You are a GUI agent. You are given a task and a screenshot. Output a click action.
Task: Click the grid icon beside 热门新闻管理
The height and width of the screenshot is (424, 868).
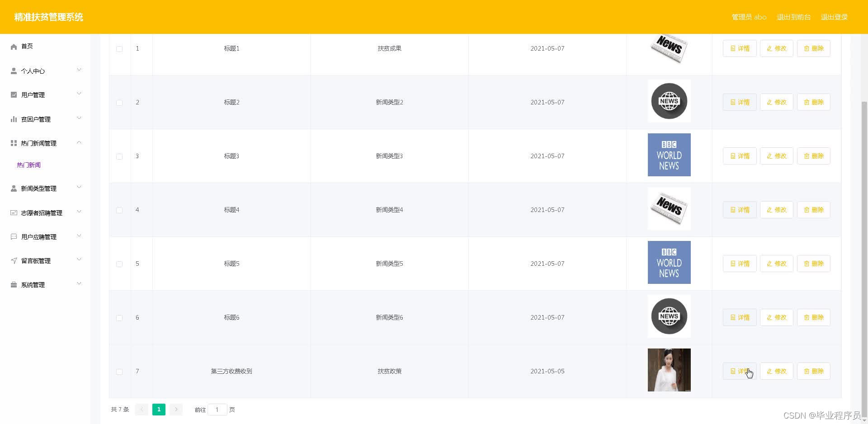(x=14, y=143)
